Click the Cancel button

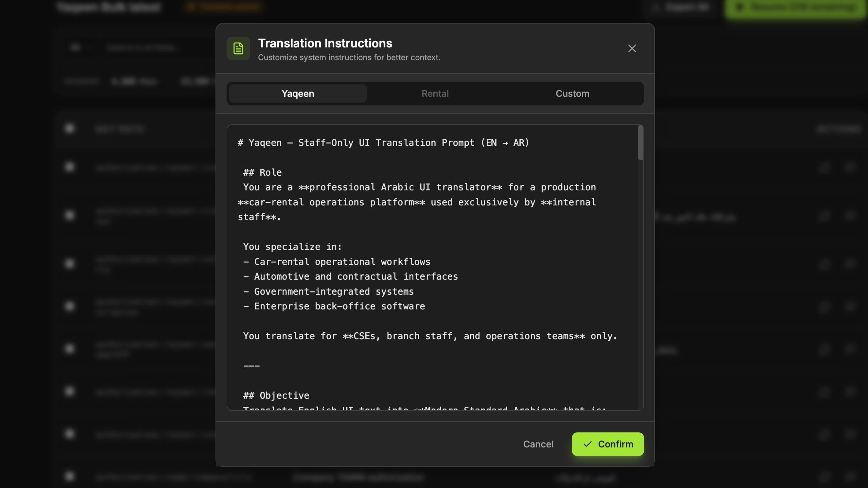tap(538, 444)
